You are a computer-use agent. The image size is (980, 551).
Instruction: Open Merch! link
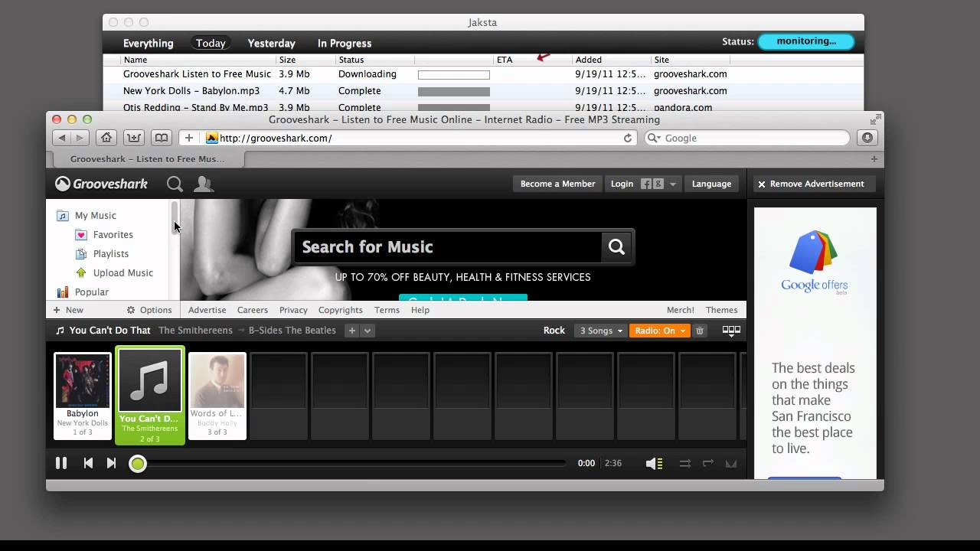tap(681, 310)
